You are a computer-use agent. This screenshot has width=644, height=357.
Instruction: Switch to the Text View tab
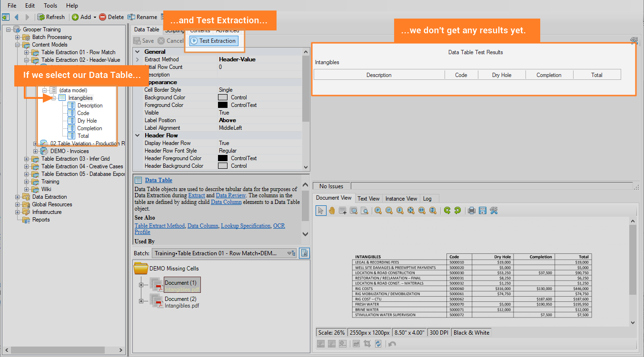click(368, 199)
